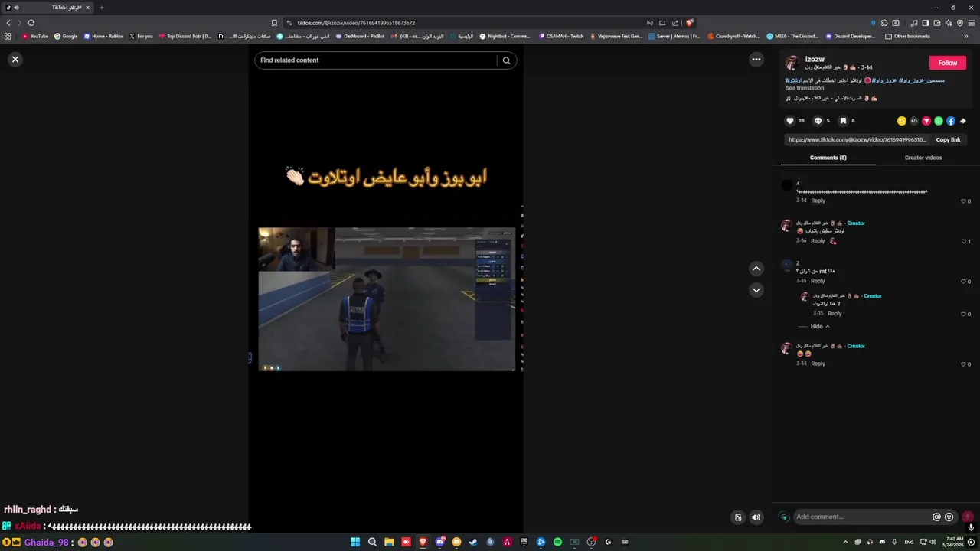Share the video to Facebook
Image resolution: width=980 pixels, height=551 pixels.
[951, 121]
